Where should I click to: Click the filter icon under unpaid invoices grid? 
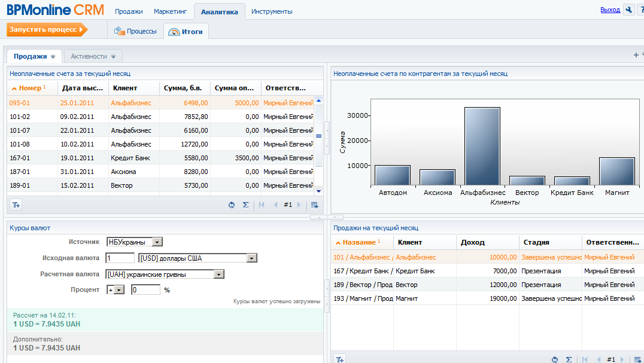pyautogui.click(x=16, y=205)
